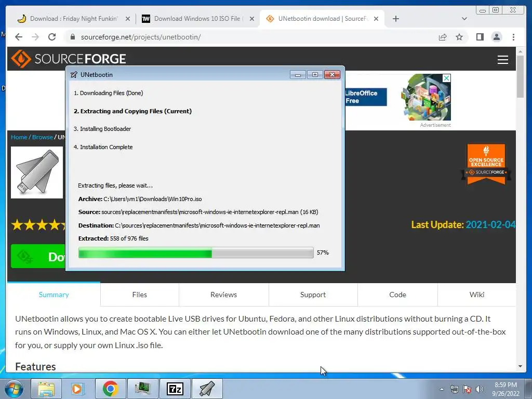Close the UNetbootin download tab
Screen dimensions: 532x399
pos(376,19)
